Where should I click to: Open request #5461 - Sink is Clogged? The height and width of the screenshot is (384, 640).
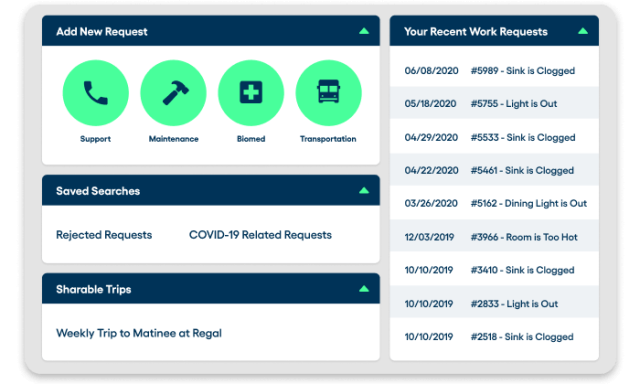[522, 171]
